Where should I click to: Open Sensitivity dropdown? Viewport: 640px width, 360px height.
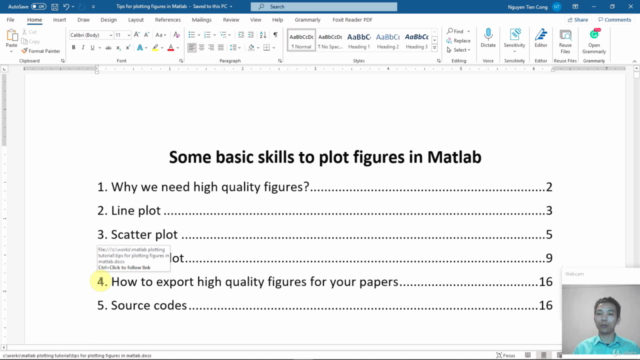514,40
